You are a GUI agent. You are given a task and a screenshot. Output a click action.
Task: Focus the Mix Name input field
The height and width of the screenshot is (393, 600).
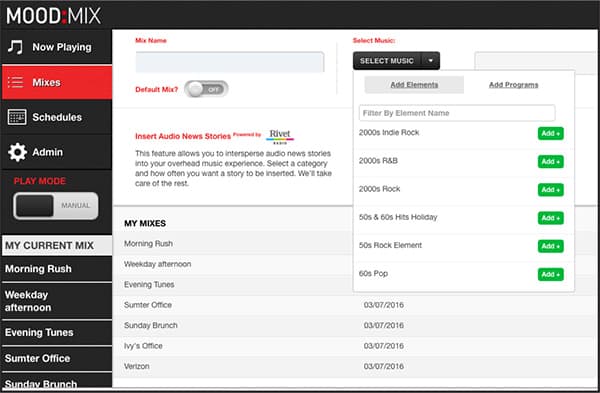click(230, 62)
